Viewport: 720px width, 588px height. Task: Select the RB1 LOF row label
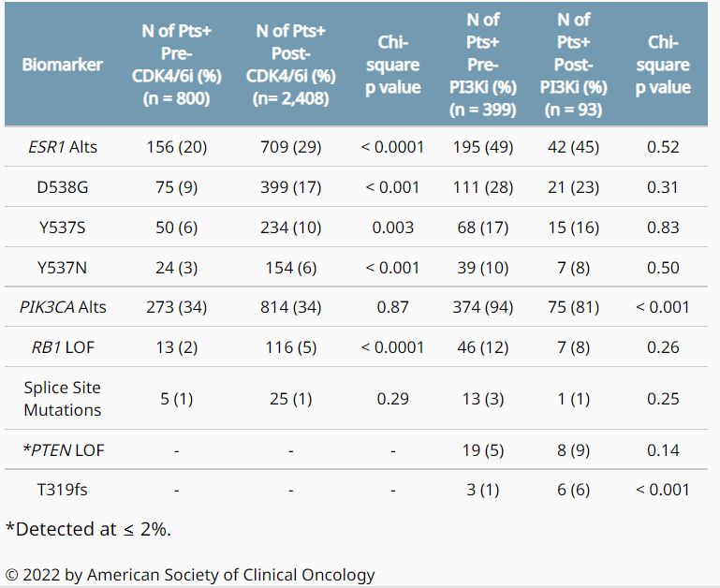pos(63,347)
